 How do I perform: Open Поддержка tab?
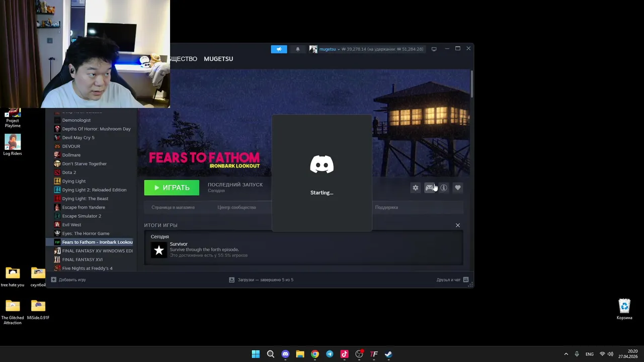[x=386, y=207]
